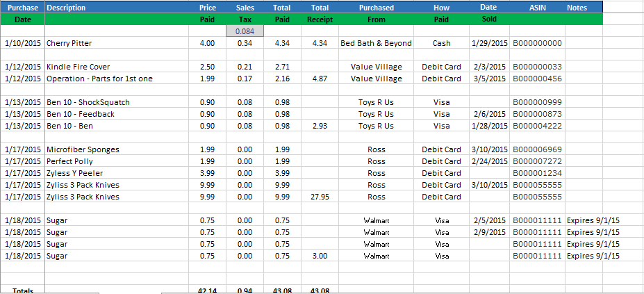Click ASIN B000001234 cell

(x=537, y=173)
